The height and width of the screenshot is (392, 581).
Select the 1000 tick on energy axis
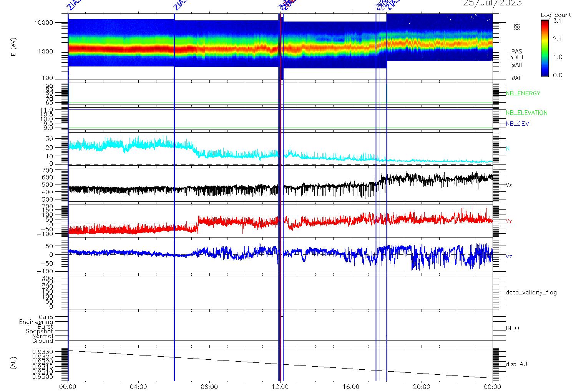tap(45, 51)
